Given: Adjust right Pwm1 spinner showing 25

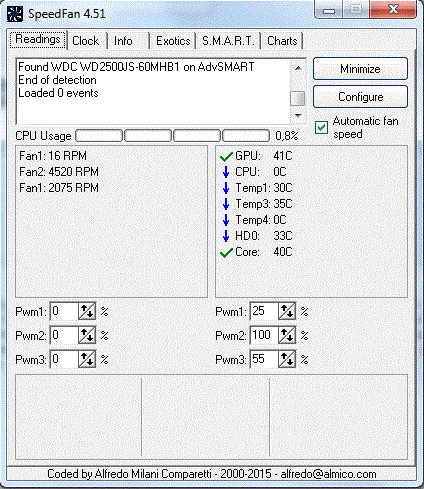Looking at the screenshot, I should (x=287, y=311).
